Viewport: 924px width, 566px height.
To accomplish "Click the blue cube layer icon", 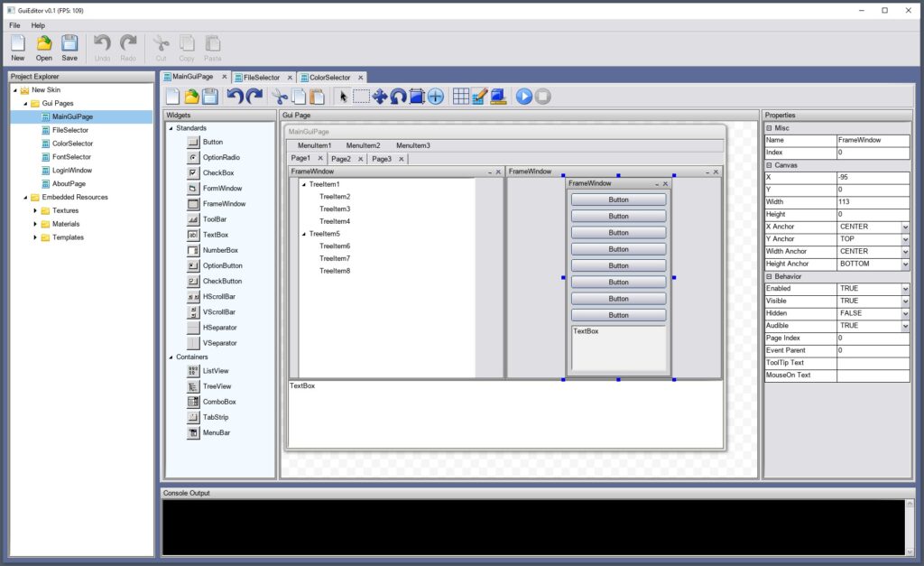I will click(498, 96).
